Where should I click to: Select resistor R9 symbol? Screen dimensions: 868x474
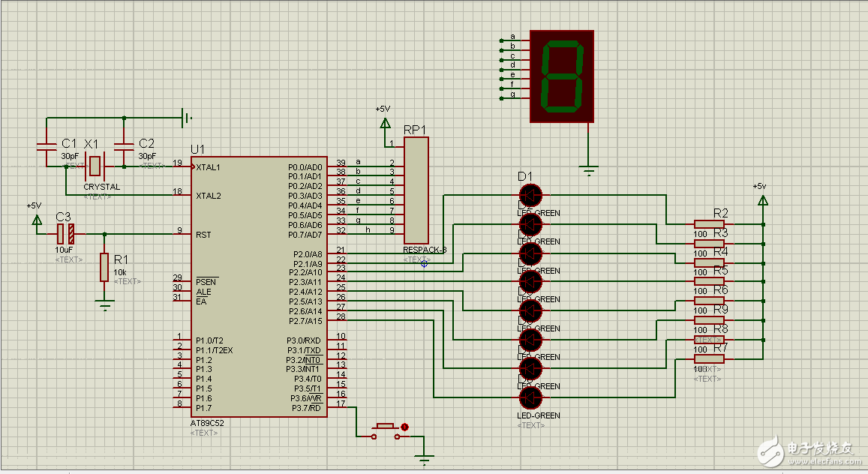point(709,320)
